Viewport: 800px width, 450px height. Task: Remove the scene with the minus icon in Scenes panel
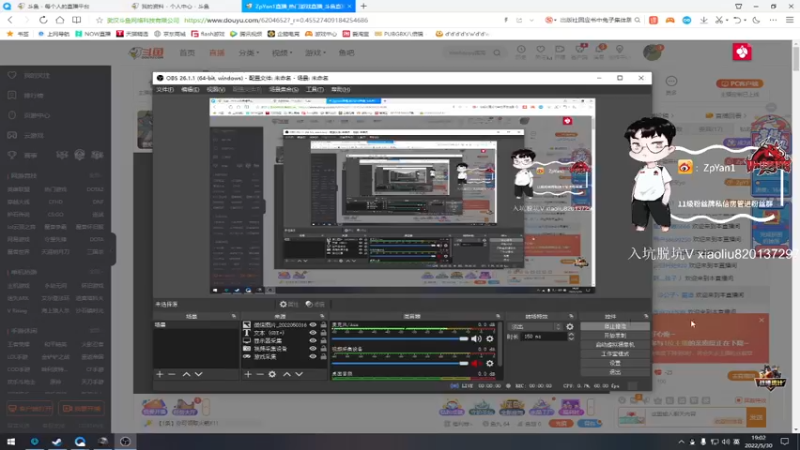click(x=172, y=374)
